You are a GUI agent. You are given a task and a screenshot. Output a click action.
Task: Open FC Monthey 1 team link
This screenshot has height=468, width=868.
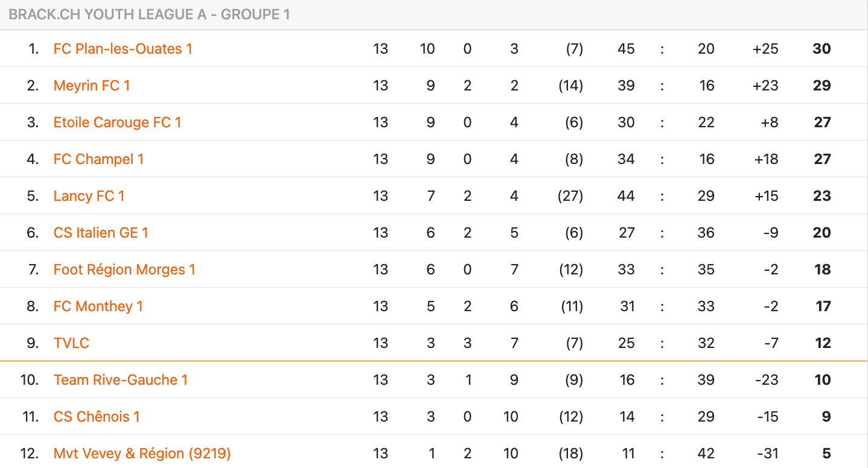[x=98, y=306]
